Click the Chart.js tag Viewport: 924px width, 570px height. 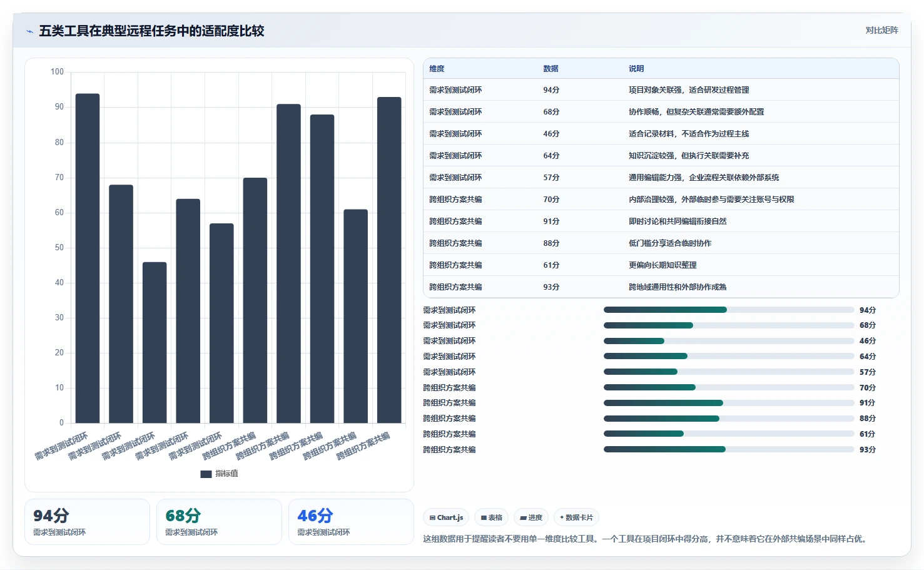coord(446,517)
